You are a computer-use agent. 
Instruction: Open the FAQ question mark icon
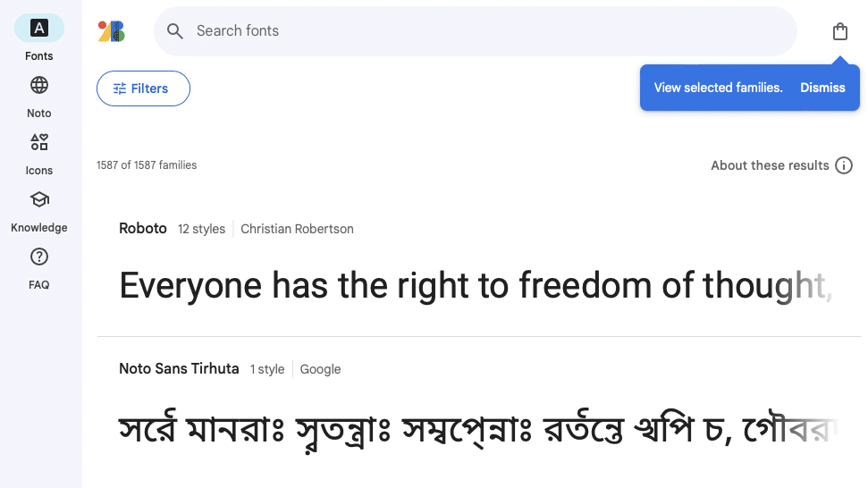pos(38,257)
